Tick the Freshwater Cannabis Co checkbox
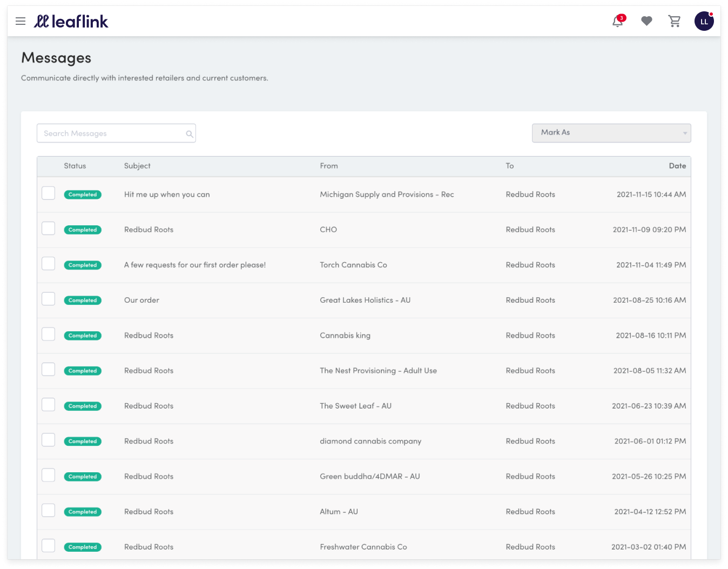Screen dimensions: 728x569 (x=49, y=545)
